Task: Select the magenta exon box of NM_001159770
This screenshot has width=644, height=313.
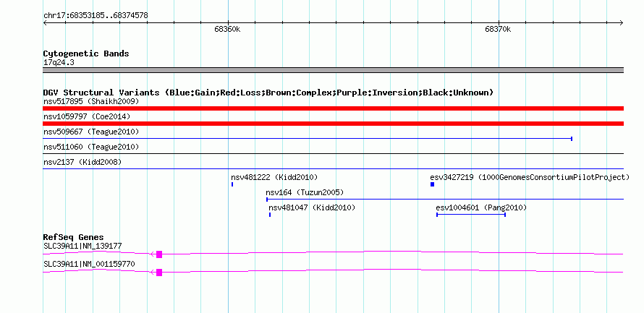Action: [159, 273]
